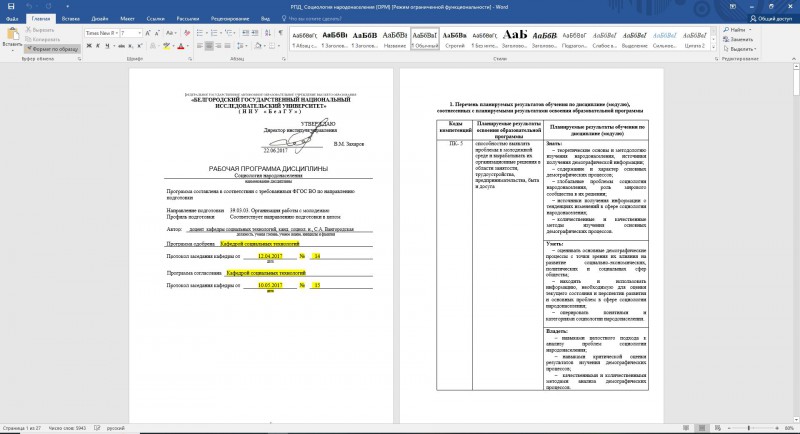Switch to read mode view

pyautogui.click(x=686, y=428)
